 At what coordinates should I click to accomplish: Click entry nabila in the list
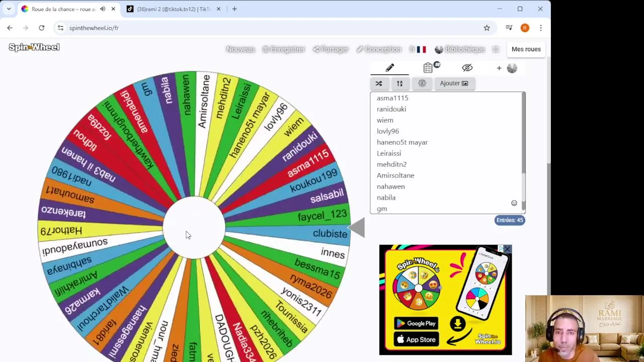(386, 198)
